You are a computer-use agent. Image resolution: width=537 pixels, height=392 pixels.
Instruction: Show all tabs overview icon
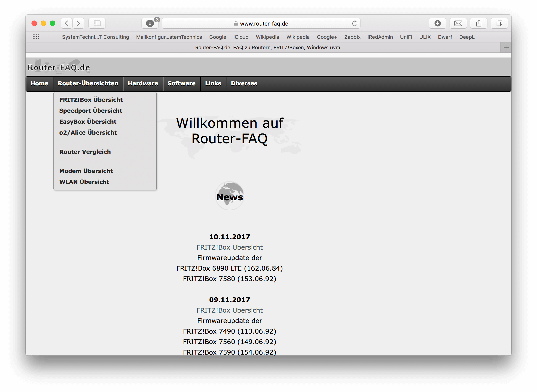499,23
